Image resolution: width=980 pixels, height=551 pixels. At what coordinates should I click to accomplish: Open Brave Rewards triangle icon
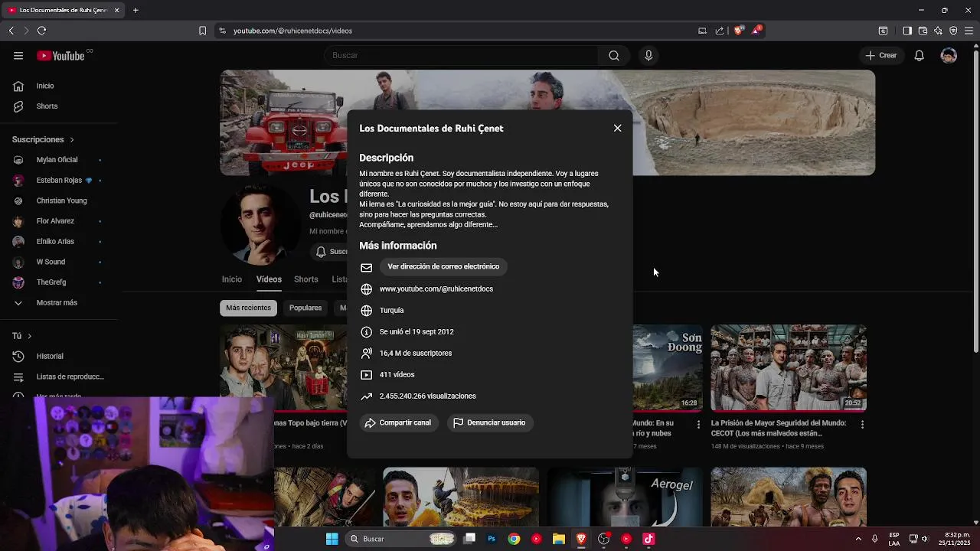756,31
